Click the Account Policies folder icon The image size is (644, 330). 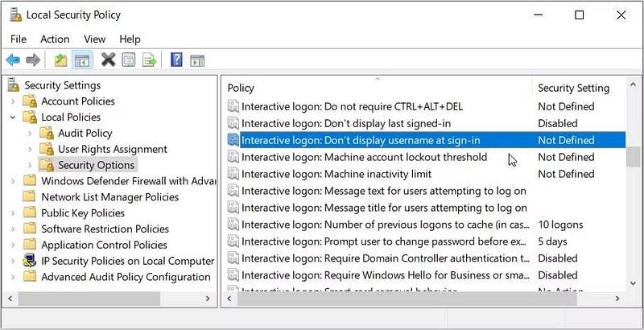tap(30, 101)
